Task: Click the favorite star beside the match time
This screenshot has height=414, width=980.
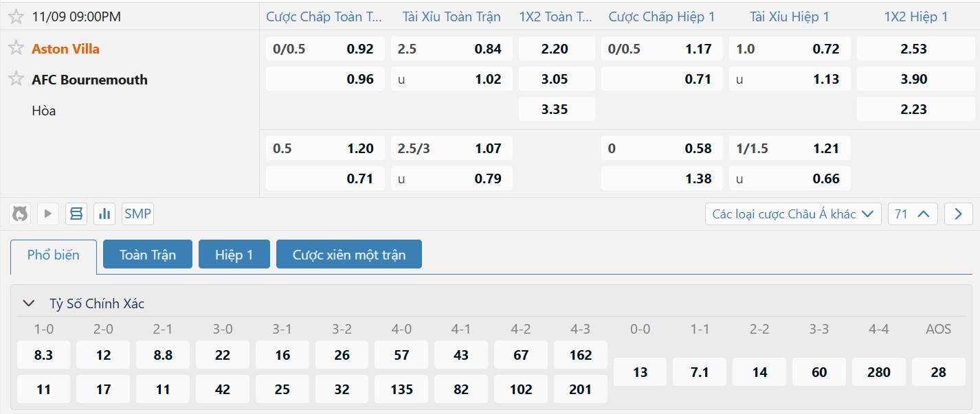Action: [x=16, y=16]
